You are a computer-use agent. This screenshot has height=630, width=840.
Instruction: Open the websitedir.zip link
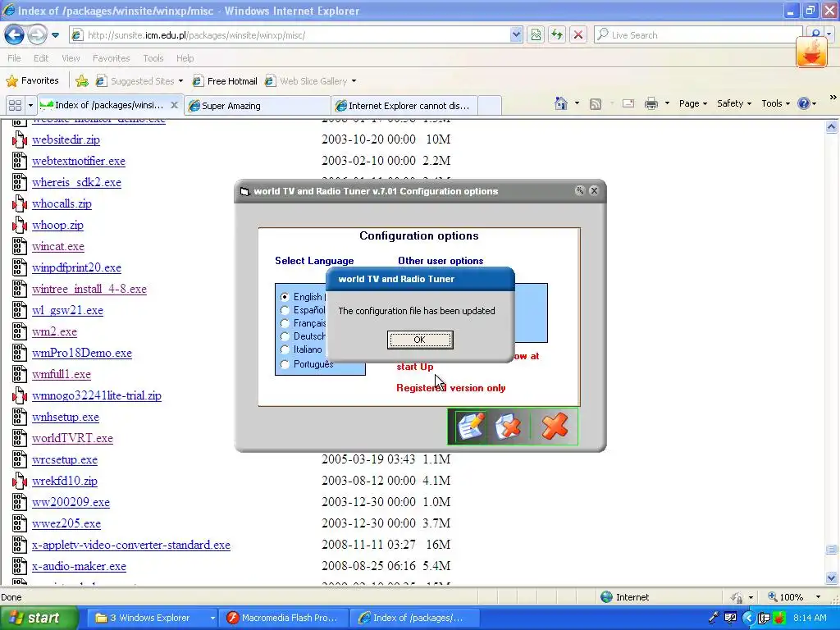point(66,139)
